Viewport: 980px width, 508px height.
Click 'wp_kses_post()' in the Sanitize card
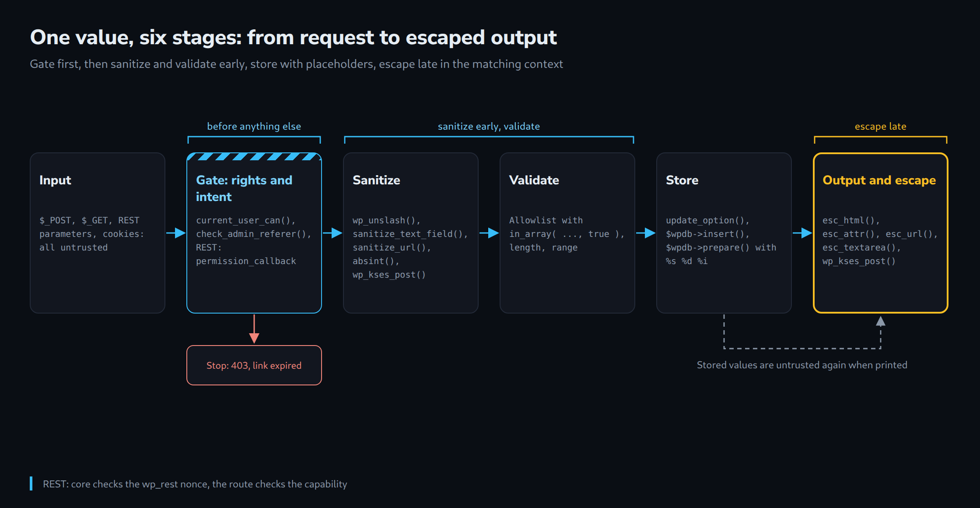click(389, 275)
